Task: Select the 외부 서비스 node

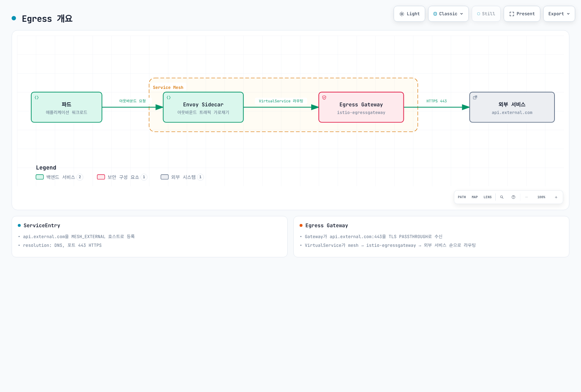Action: pos(512,107)
